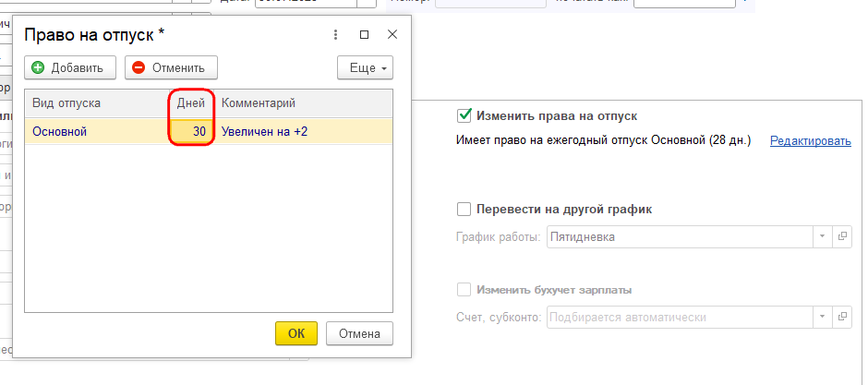Confirm with the yellow OK button
The image size is (868, 385).
(x=296, y=333)
